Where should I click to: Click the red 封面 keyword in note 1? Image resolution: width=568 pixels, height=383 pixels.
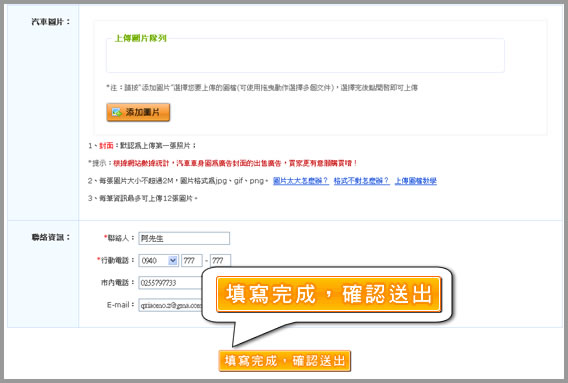pos(106,146)
